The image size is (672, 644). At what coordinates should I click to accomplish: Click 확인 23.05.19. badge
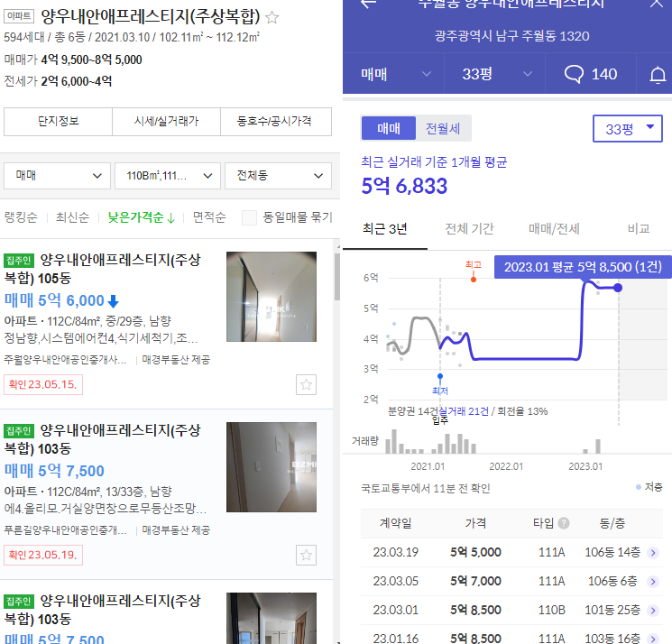pyautogui.click(x=43, y=556)
